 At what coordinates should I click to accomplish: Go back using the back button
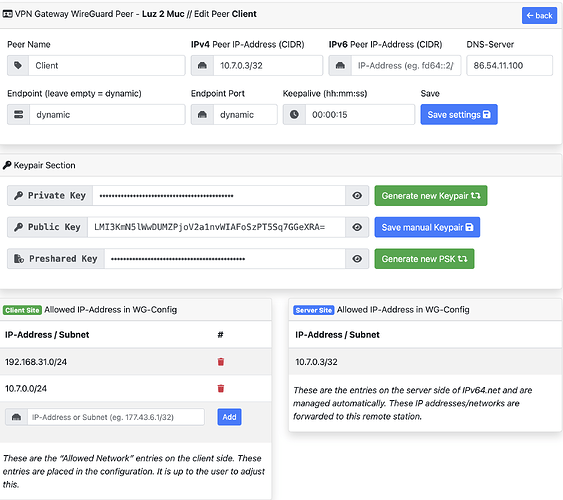click(x=539, y=15)
